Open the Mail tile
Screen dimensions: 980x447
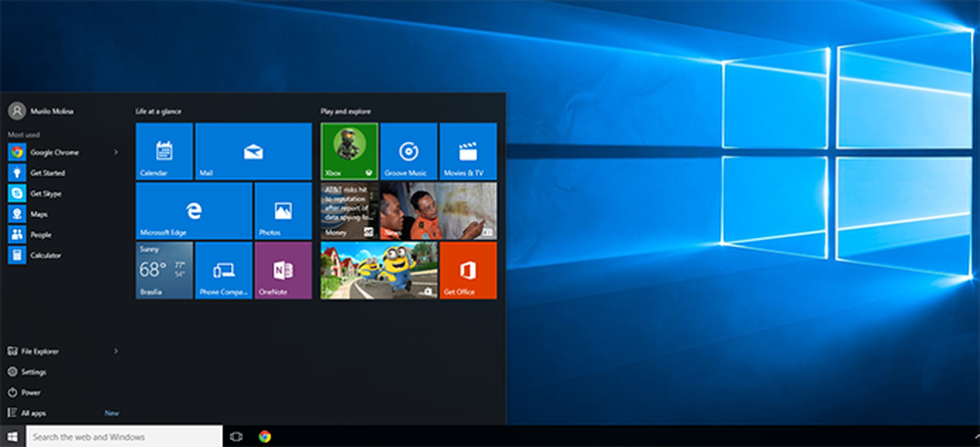[253, 151]
